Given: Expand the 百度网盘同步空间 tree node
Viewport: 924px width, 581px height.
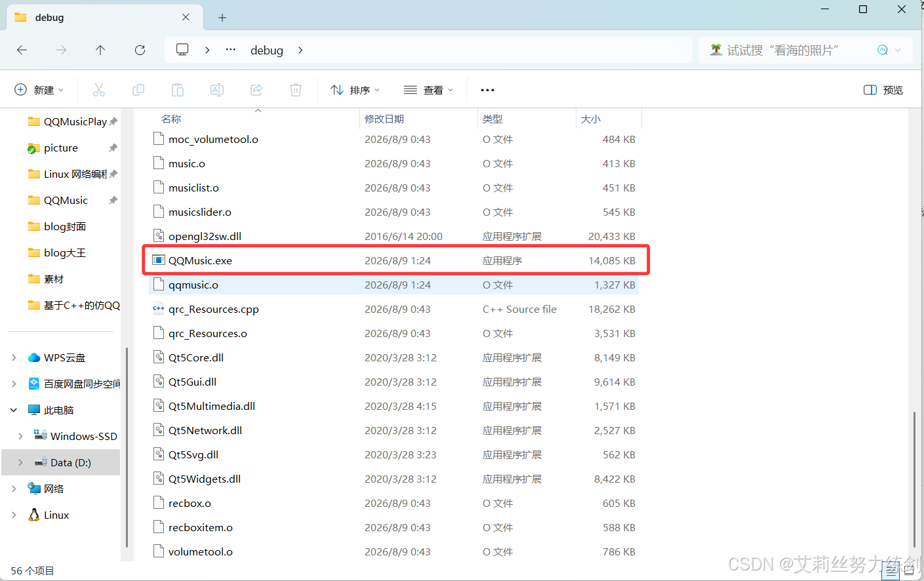Looking at the screenshot, I should 14,384.
